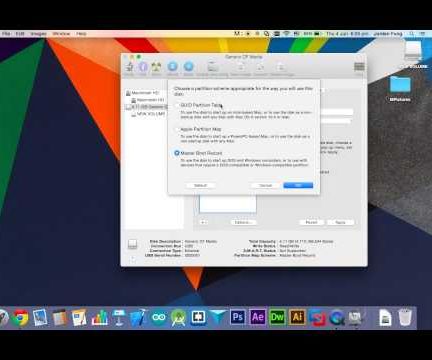Click the New Image toolbar icon
432x360 pixels.
click(241, 67)
